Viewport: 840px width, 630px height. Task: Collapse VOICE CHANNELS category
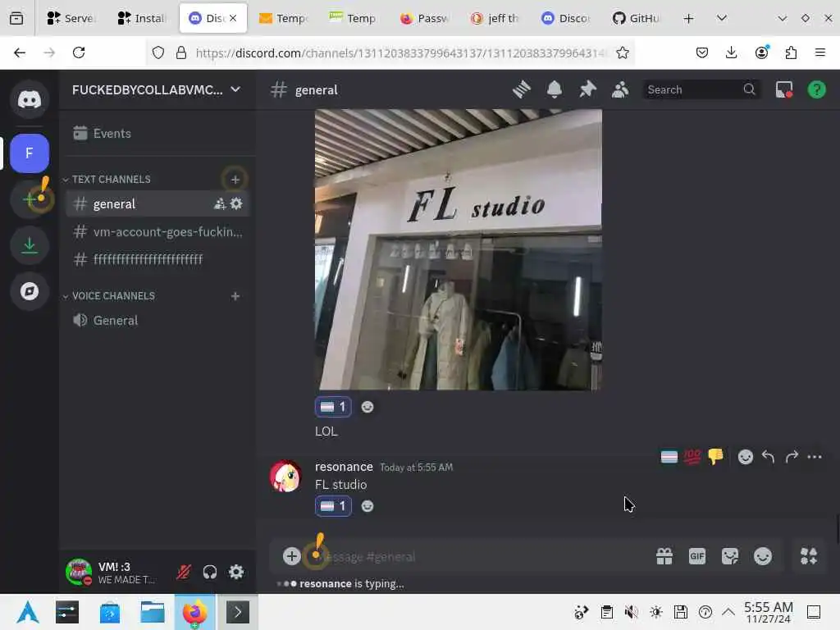(109, 296)
